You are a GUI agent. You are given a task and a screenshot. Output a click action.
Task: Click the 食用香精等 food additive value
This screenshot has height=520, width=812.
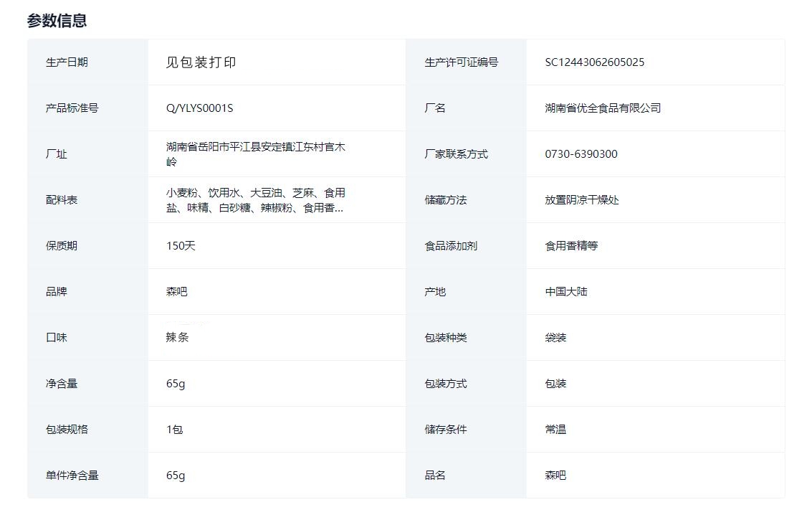pos(570,246)
